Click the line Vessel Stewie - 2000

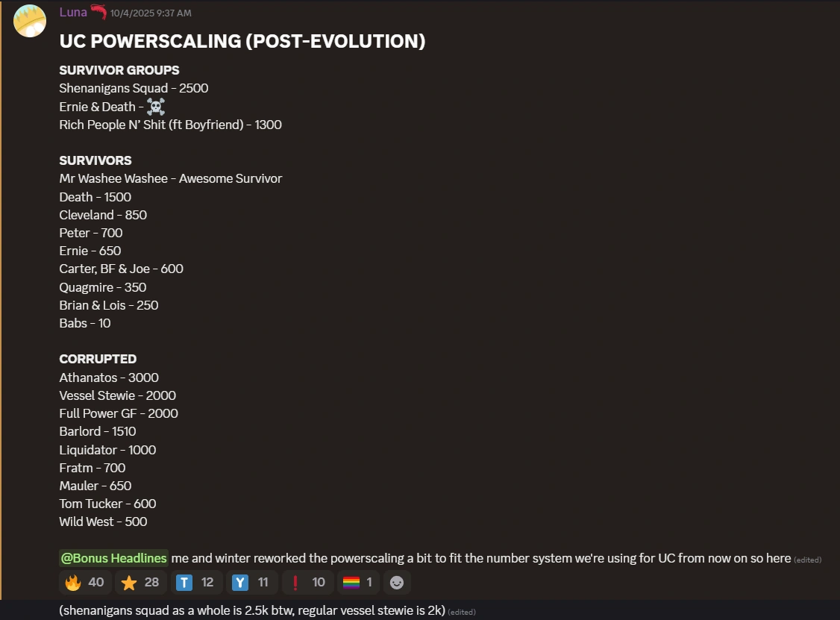tap(118, 395)
